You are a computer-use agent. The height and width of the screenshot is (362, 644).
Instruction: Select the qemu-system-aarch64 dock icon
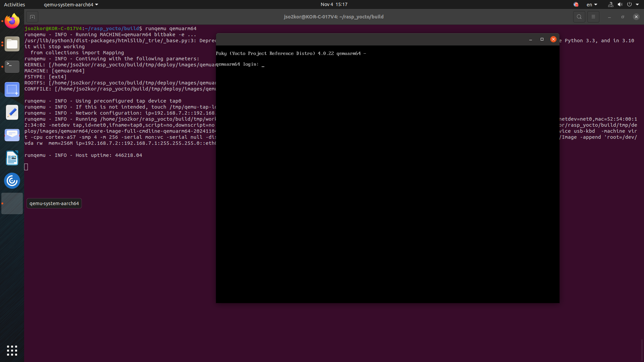pos(12,203)
